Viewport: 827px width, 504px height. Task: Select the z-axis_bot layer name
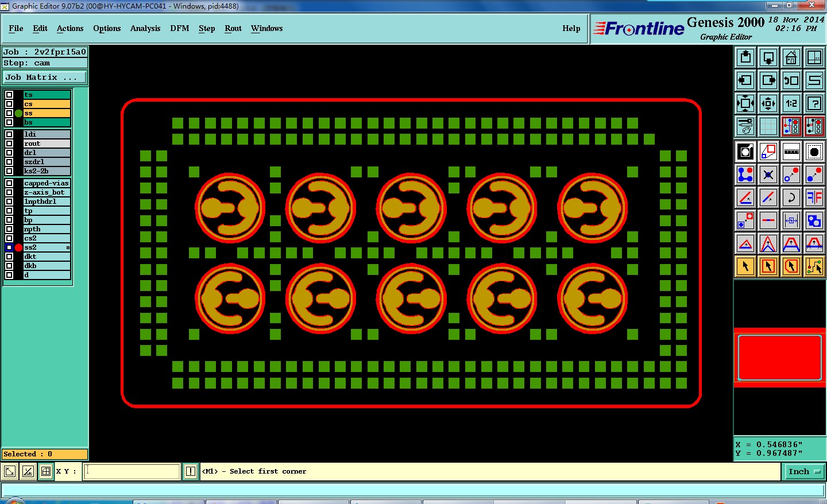[x=47, y=192]
